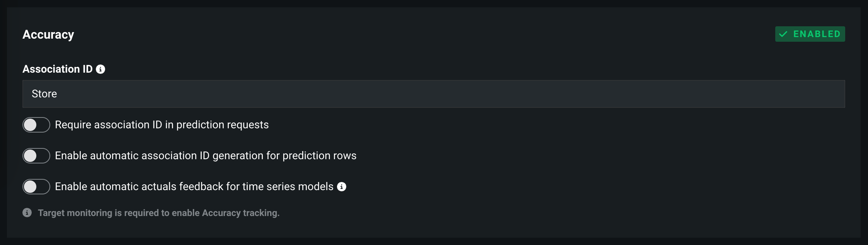Image resolution: width=868 pixels, height=245 pixels.
Task: Click the Association ID field label
Action: tap(58, 69)
